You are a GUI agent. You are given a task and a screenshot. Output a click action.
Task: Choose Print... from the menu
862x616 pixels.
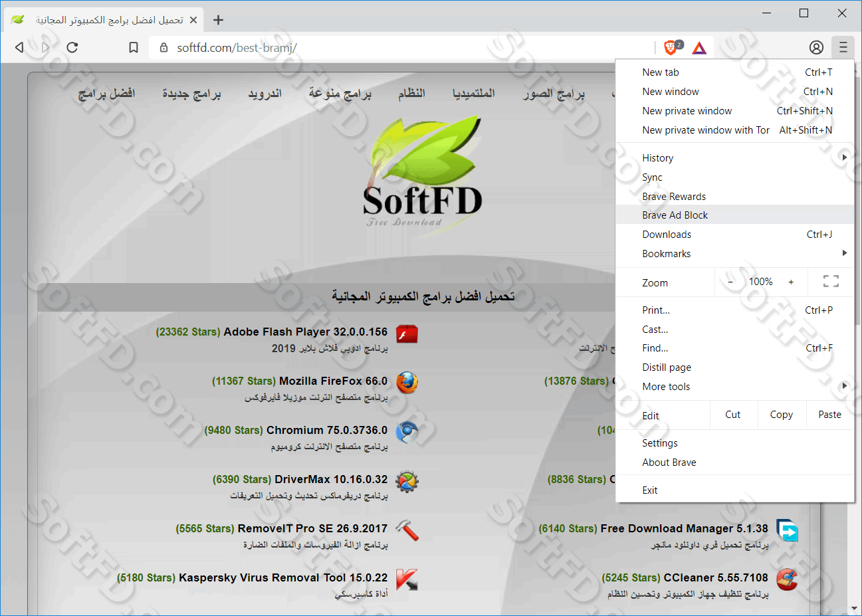pyautogui.click(x=734, y=310)
